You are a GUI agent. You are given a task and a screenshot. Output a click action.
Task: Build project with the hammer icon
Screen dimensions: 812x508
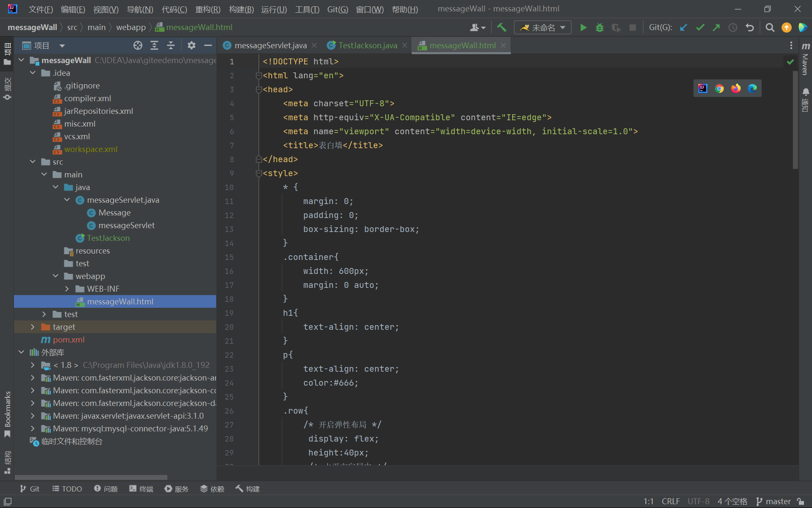[502, 28]
